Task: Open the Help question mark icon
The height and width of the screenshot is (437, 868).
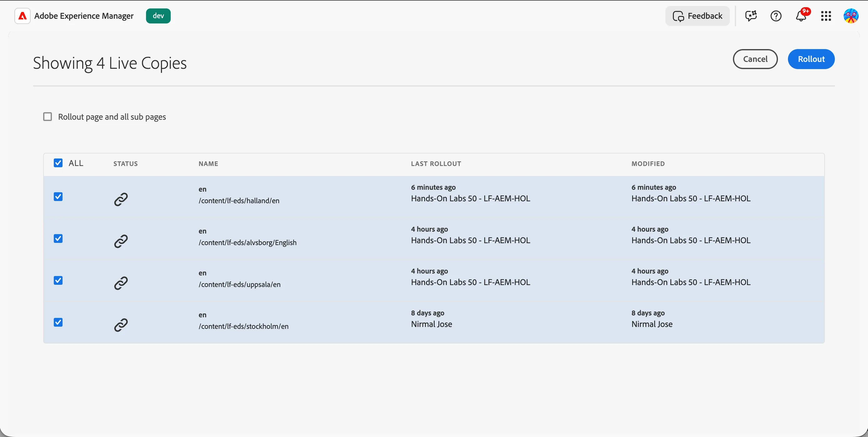Action: [776, 16]
